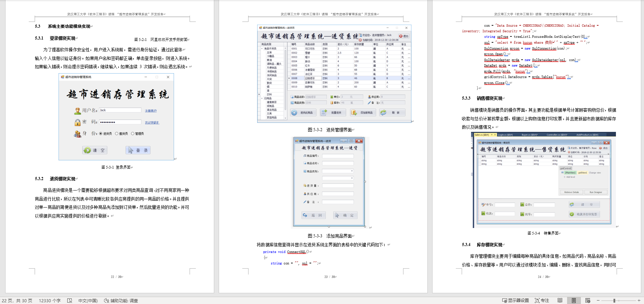
Task: Select the login window screenshot figure
Action: (116, 117)
